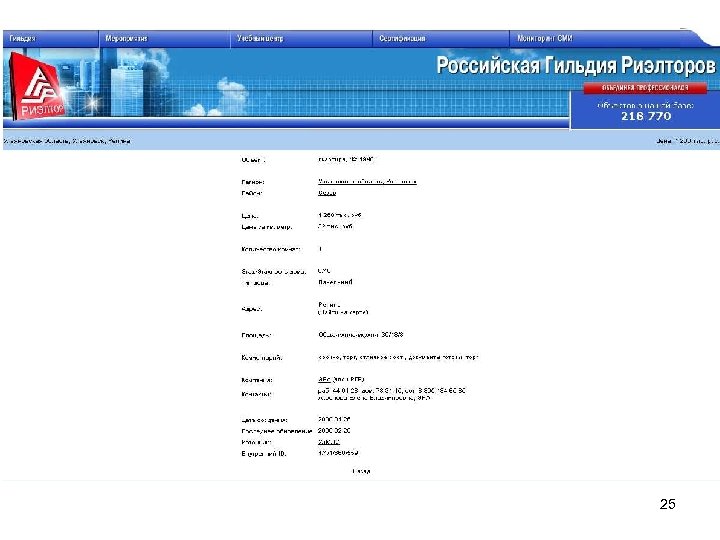Open the Гильдия menu item

(22, 39)
